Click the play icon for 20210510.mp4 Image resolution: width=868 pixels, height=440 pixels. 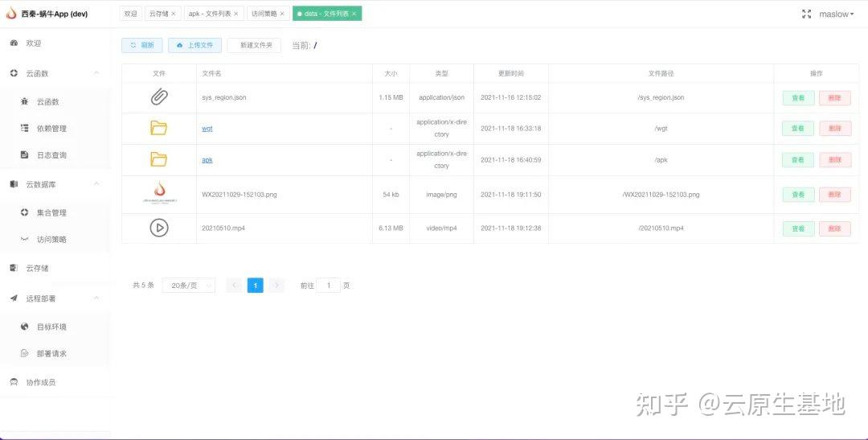pyautogui.click(x=159, y=228)
